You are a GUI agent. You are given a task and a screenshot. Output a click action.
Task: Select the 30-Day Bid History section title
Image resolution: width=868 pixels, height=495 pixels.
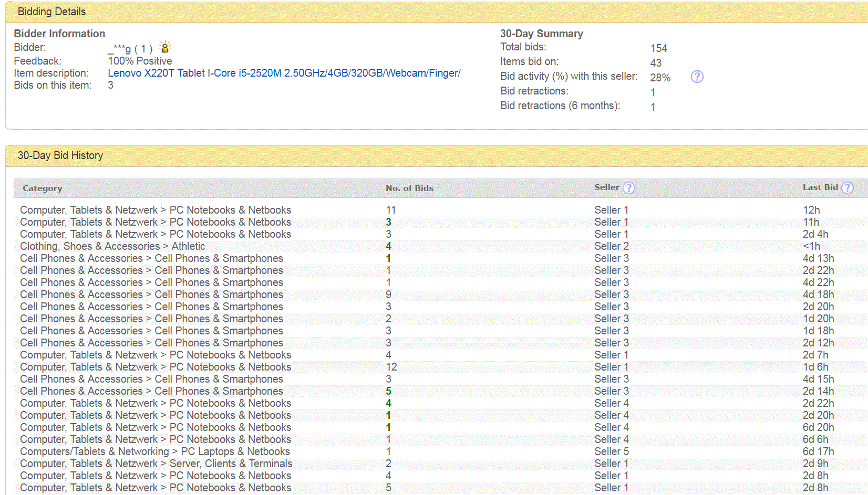pyautogui.click(x=60, y=155)
